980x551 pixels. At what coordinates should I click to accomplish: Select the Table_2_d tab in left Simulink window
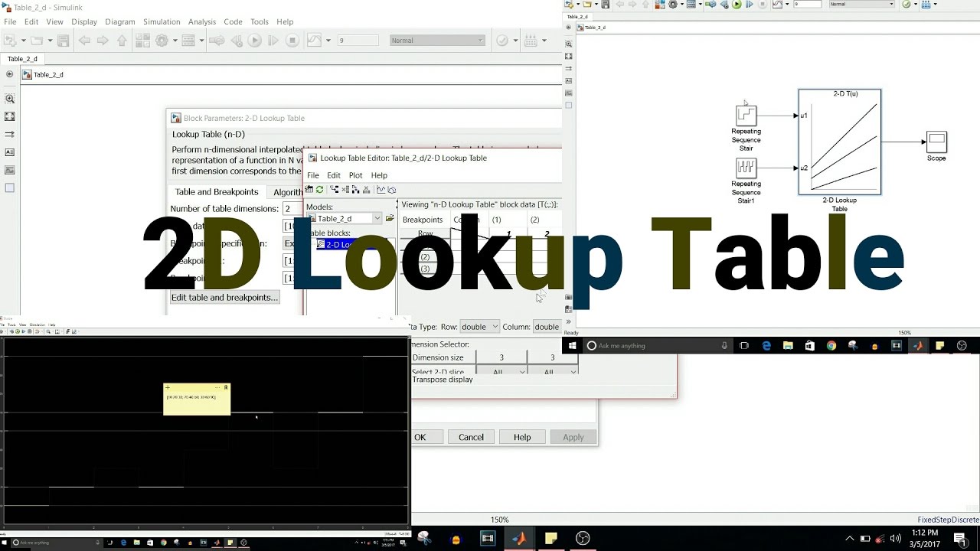tap(22, 59)
